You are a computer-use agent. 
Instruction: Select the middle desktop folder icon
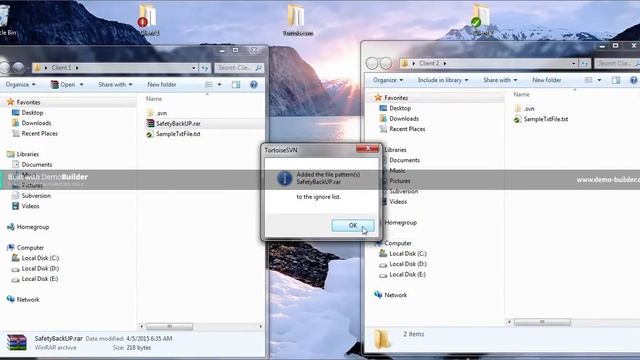click(x=297, y=20)
